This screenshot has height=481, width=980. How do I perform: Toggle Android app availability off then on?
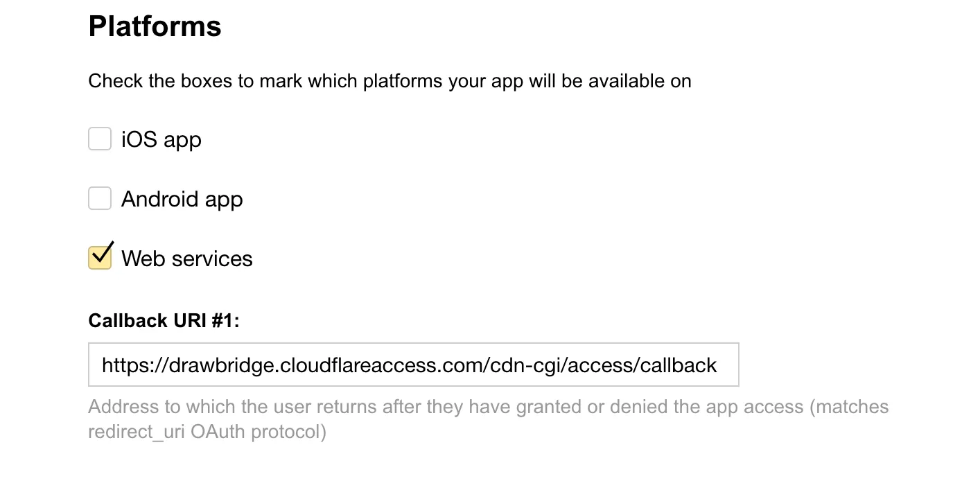pyautogui.click(x=99, y=198)
